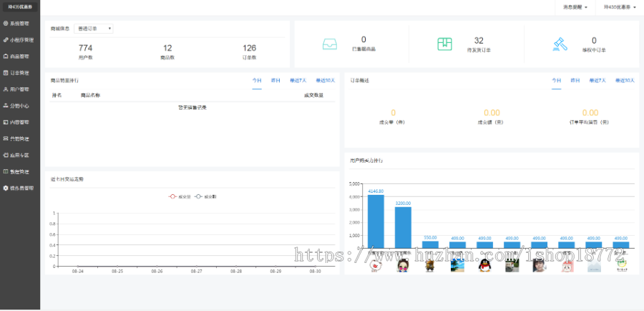Click the 08-27 date on trend chart axis

pos(197,272)
